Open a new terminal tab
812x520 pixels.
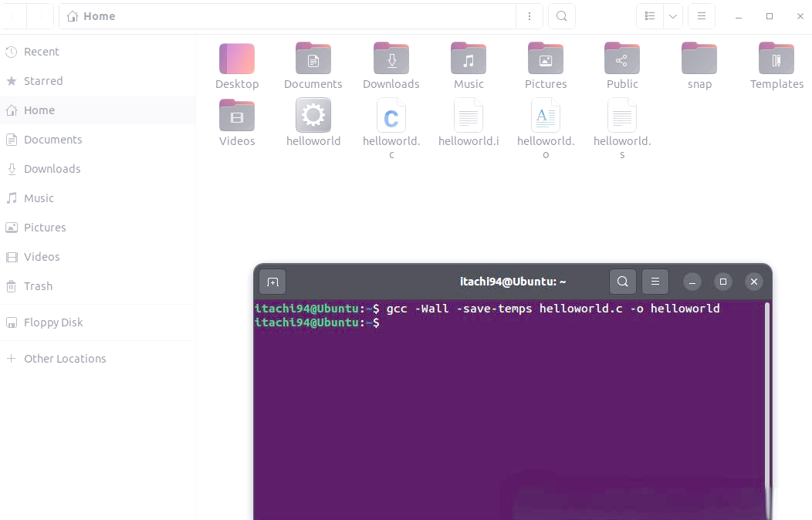pos(272,282)
